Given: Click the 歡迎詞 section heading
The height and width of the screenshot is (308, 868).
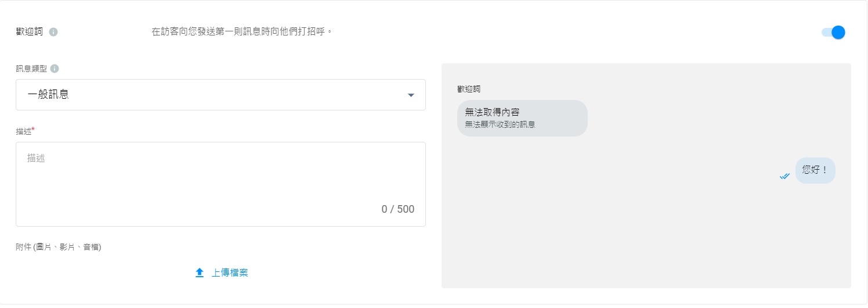Looking at the screenshot, I should point(29,32).
